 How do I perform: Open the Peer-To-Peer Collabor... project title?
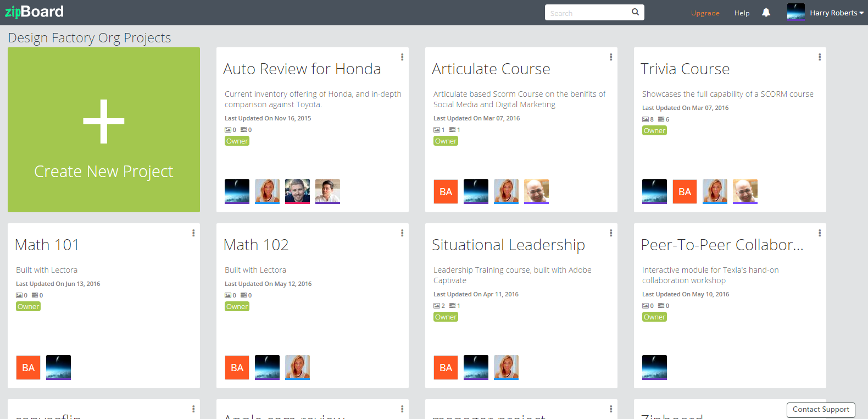point(722,245)
